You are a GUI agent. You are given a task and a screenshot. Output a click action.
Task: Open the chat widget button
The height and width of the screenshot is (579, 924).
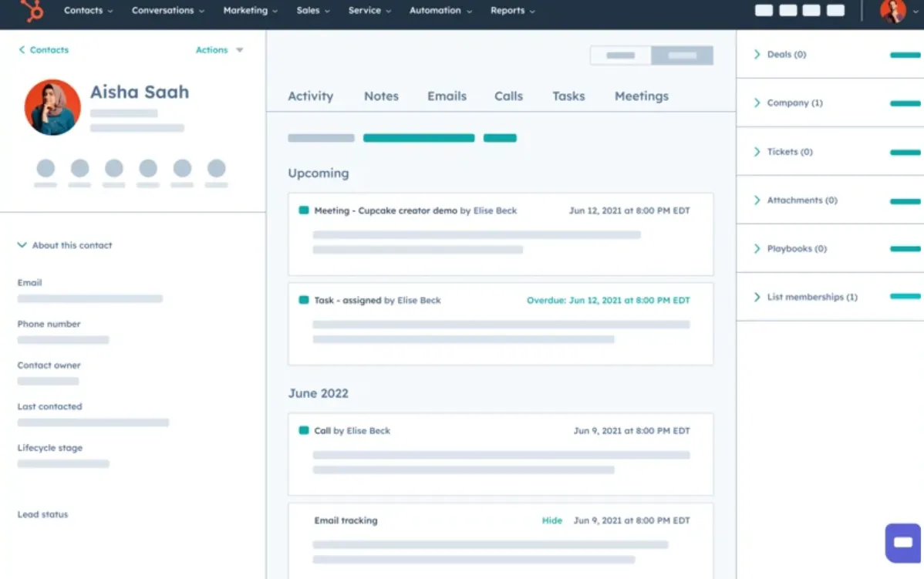pos(902,543)
